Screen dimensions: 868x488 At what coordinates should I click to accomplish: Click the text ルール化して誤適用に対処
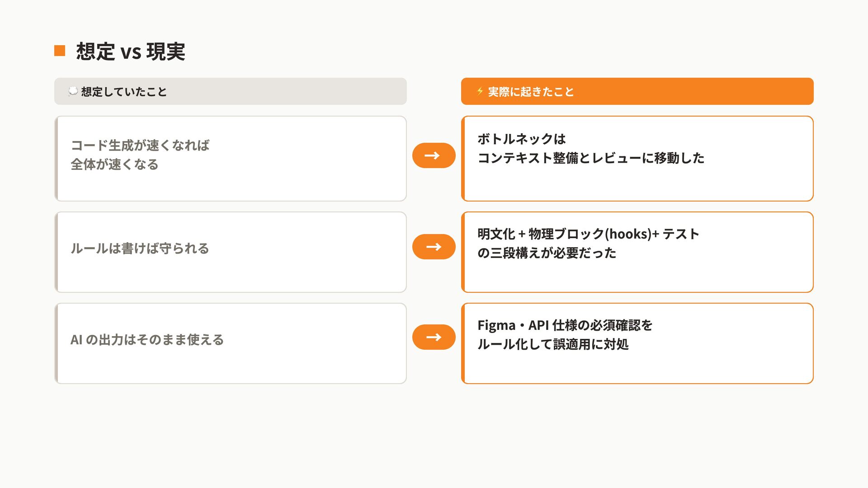tap(553, 344)
